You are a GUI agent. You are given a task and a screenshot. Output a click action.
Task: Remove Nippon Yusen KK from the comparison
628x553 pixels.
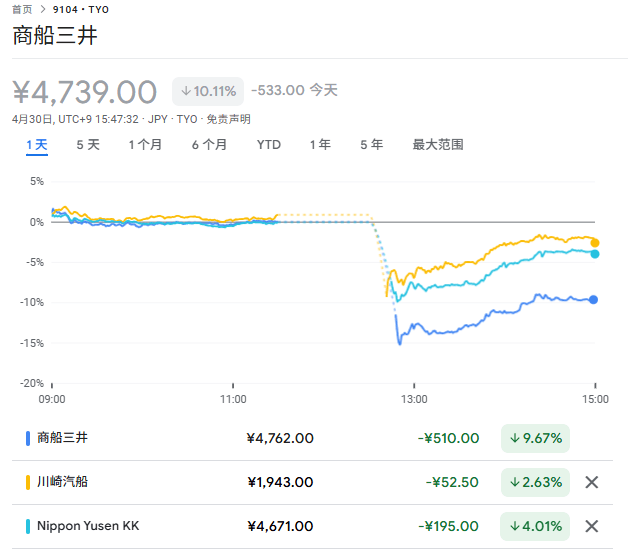(x=591, y=526)
